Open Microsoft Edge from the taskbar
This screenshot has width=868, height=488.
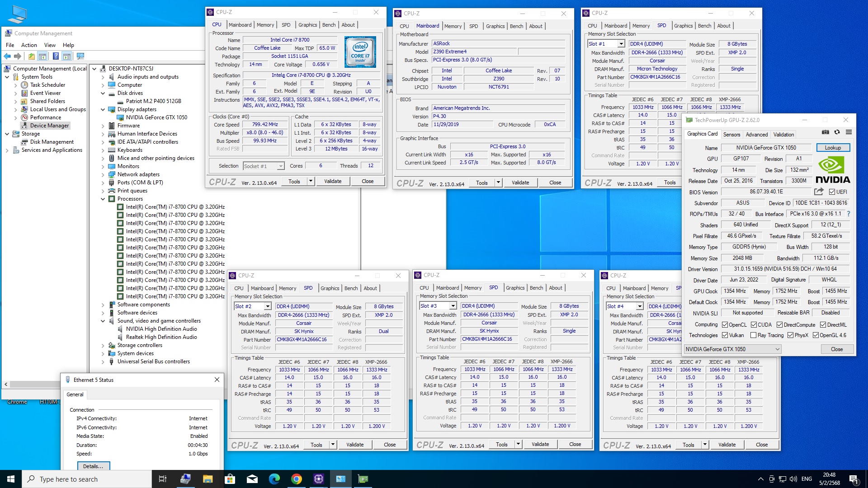click(274, 479)
